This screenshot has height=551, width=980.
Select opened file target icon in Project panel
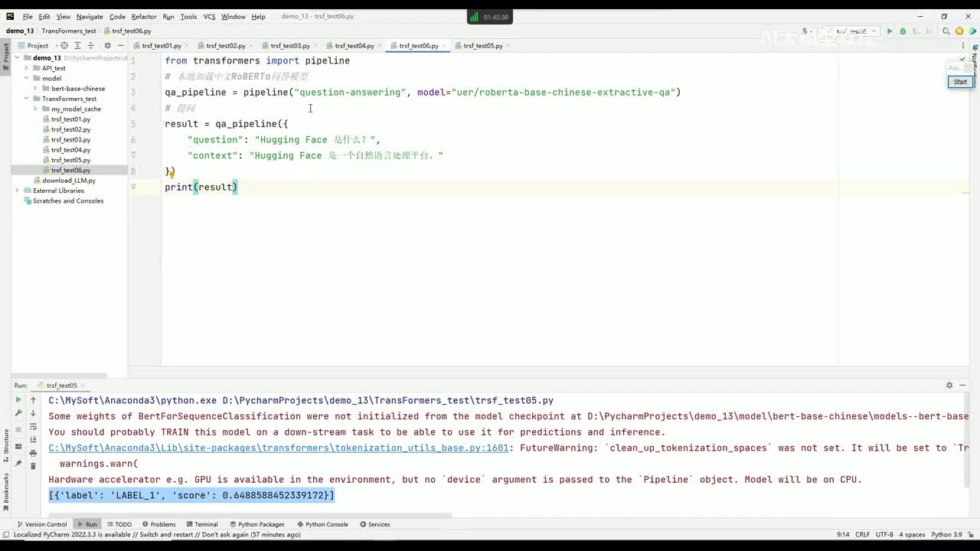[64, 46]
